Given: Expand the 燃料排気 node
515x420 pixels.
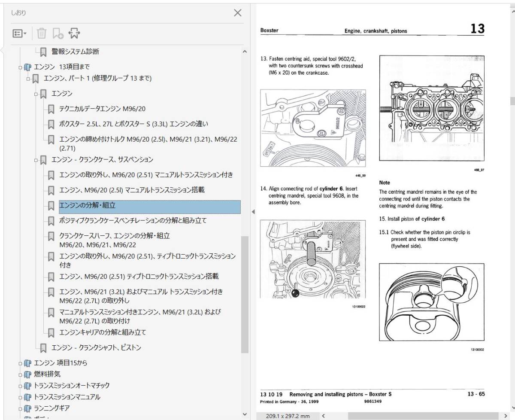Looking at the screenshot, I should [20, 374].
